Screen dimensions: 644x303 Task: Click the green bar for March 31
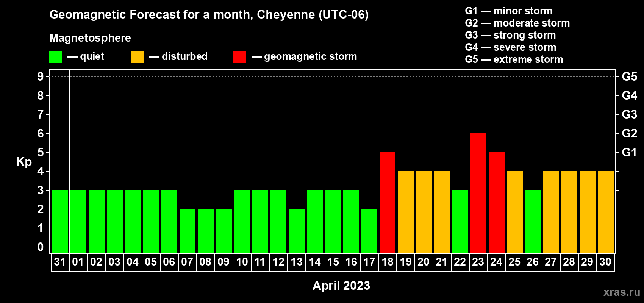pos(60,221)
